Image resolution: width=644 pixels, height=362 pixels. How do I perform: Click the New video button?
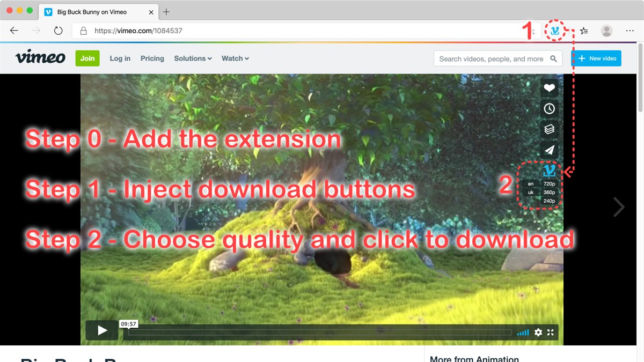coord(596,58)
